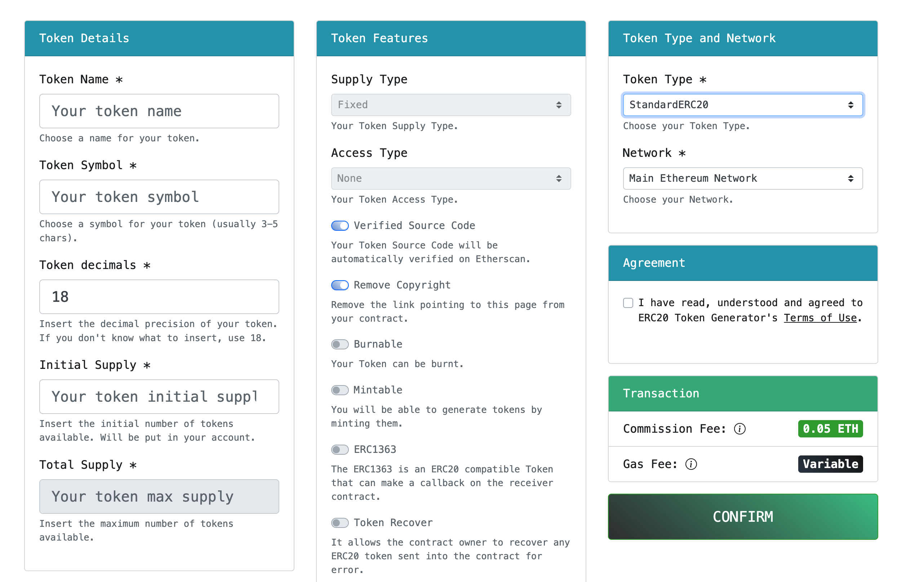Click the Initial Supply input box

point(159,397)
